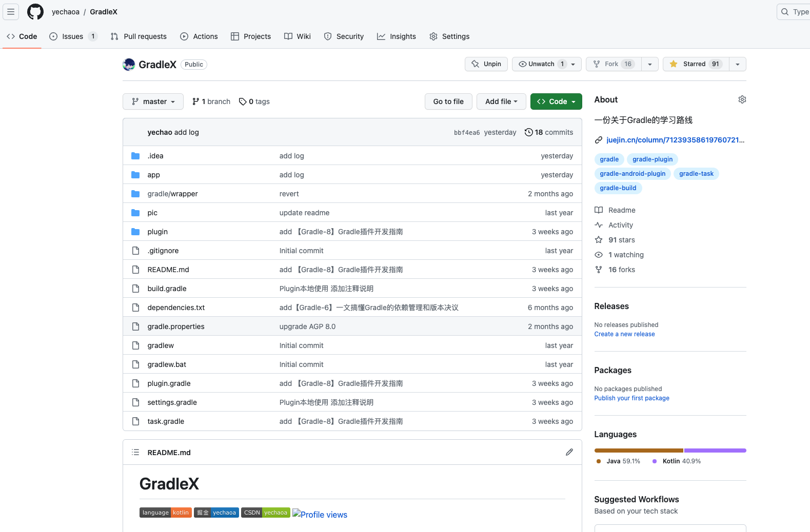Click the .idea folder icon

click(135, 156)
